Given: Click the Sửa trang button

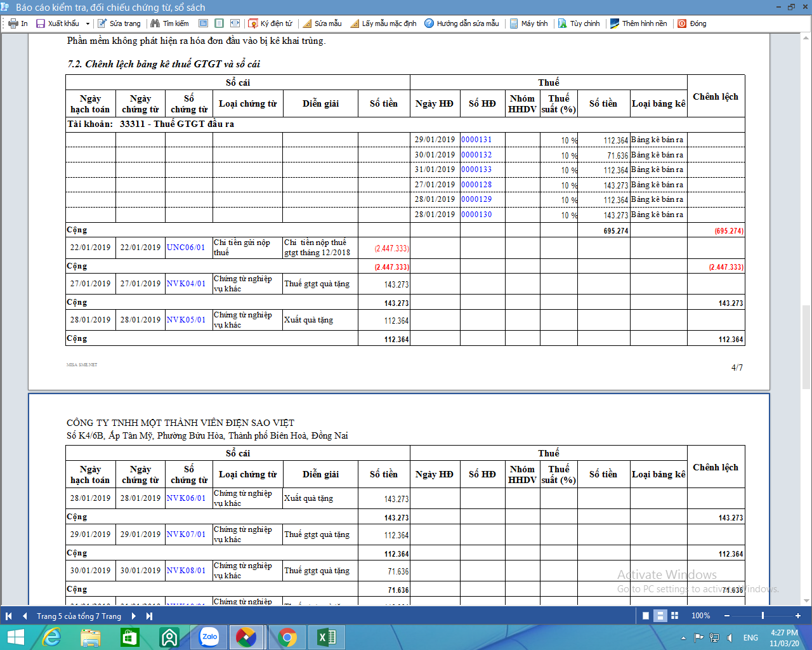Looking at the screenshot, I should coord(119,23).
